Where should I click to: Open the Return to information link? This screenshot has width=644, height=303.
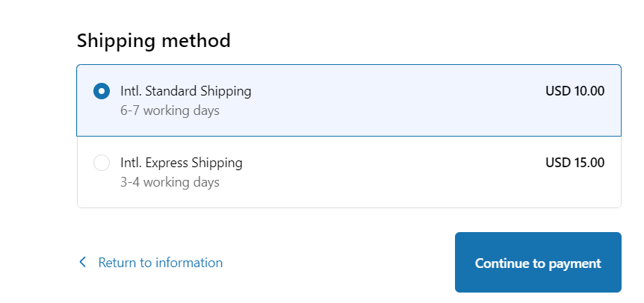click(x=160, y=263)
